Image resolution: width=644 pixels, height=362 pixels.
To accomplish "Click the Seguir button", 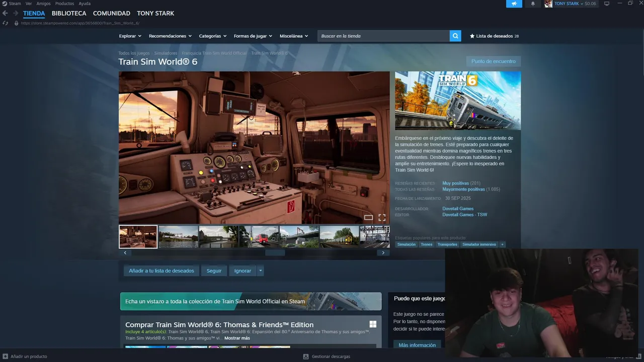I will coord(214,270).
